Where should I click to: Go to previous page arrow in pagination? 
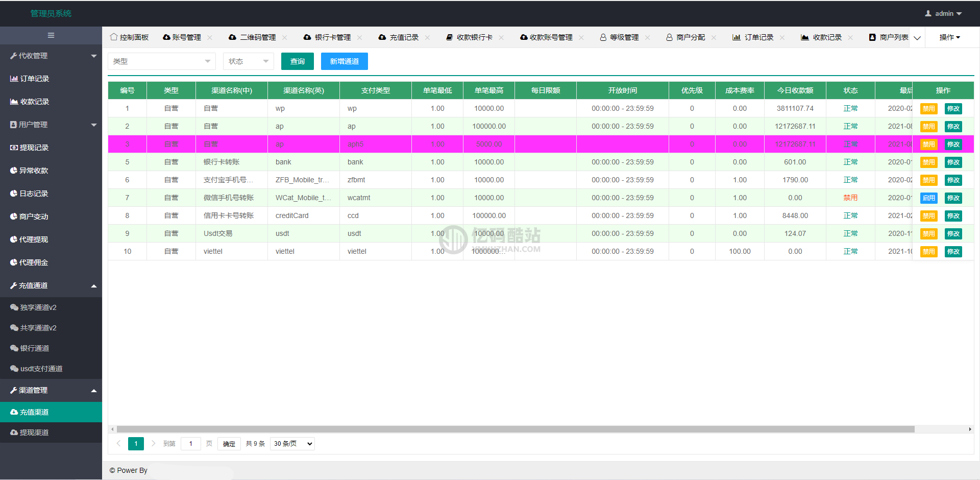[118, 443]
